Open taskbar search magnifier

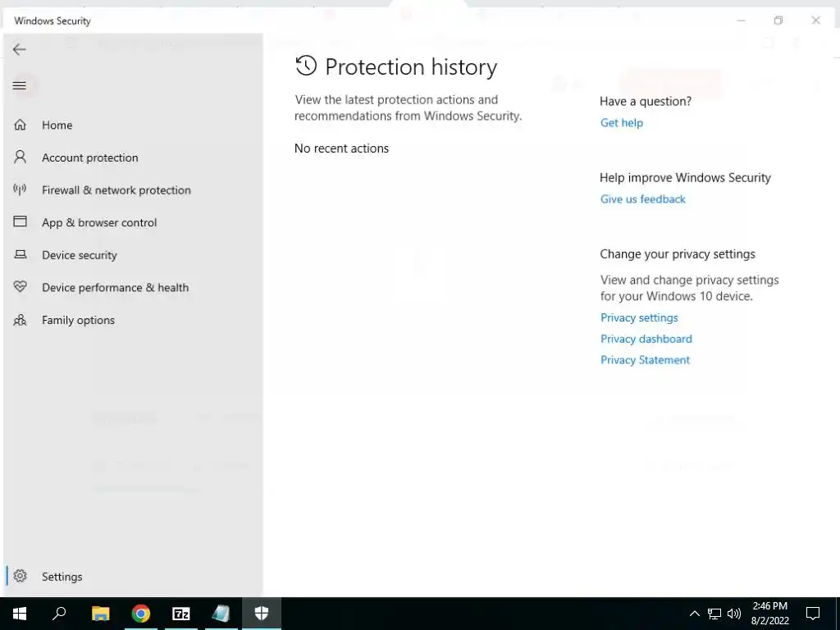pos(59,614)
